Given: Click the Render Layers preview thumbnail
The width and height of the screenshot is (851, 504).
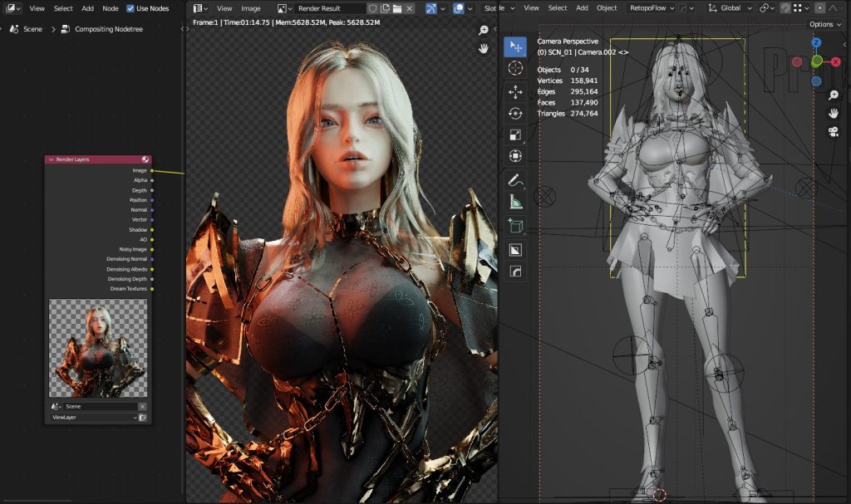Looking at the screenshot, I should (98, 348).
